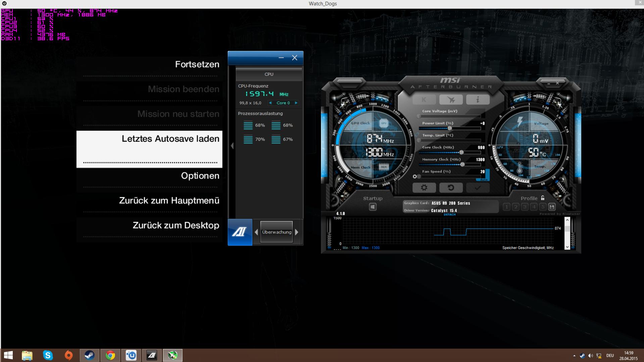
Task: Open fan speed settings small gear icon
Action: [x=415, y=176]
